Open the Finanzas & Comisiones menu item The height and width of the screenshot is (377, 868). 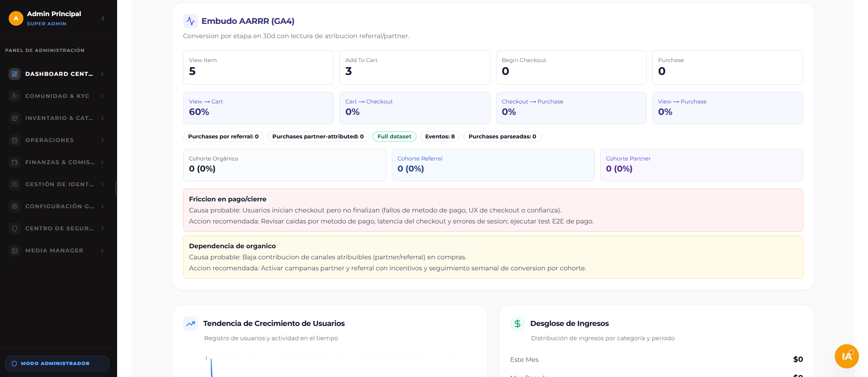coord(57,162)
